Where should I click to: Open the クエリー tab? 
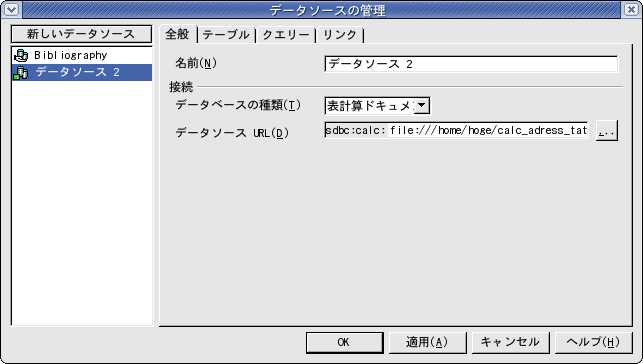pos(286,35)
